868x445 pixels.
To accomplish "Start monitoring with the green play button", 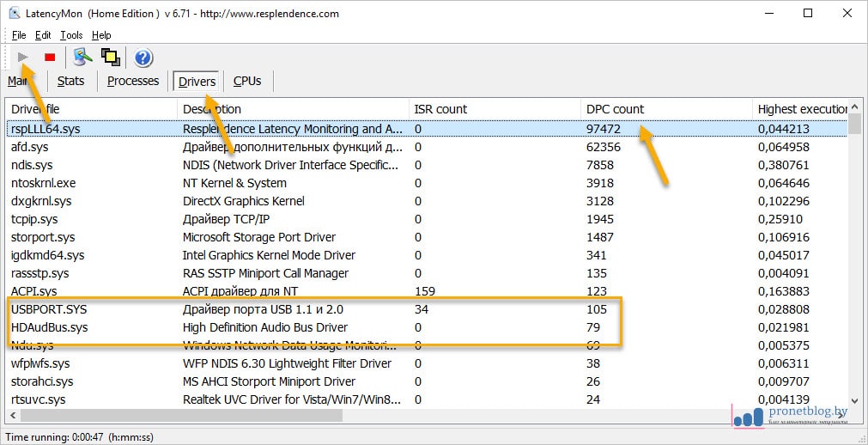I will pos(24,57).
